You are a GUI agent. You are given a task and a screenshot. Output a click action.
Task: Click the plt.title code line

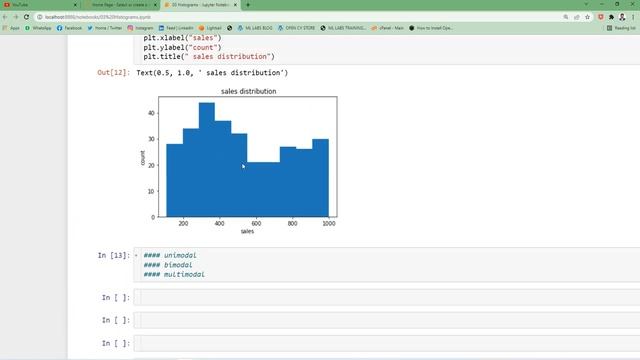(209, 57)
